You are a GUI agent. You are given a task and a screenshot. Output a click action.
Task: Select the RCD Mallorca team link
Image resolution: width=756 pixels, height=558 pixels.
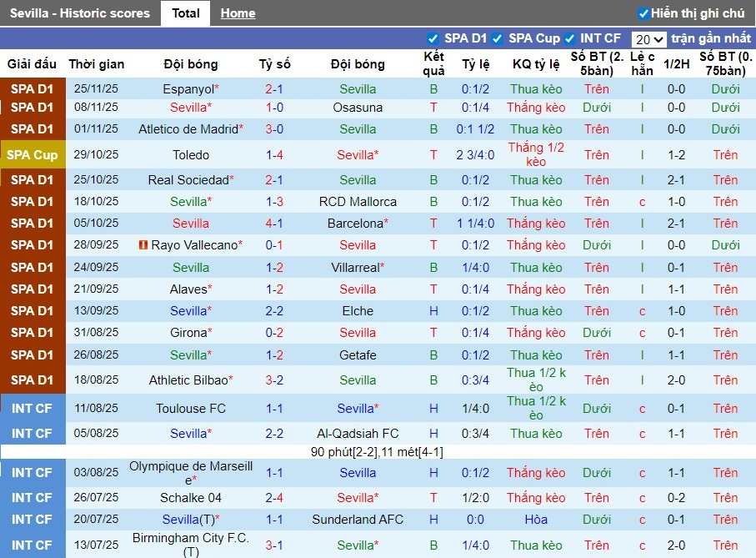(358, 202)
